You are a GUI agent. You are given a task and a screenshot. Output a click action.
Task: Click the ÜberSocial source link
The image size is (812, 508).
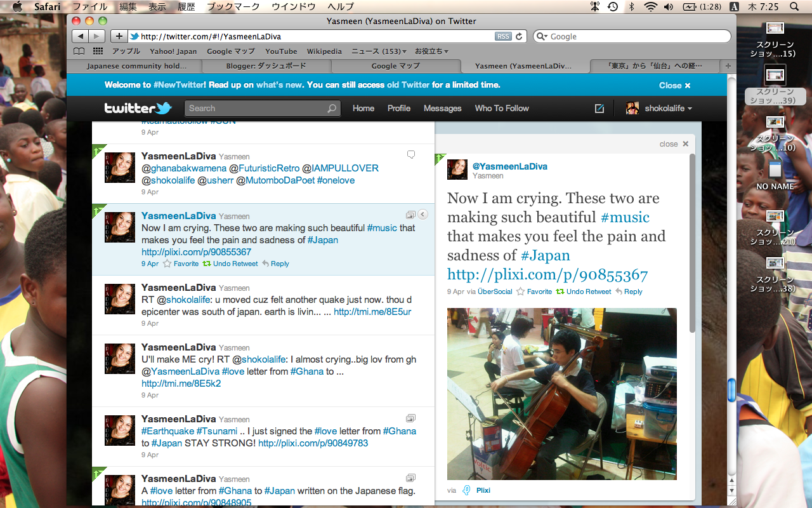(x=495, y=291)
